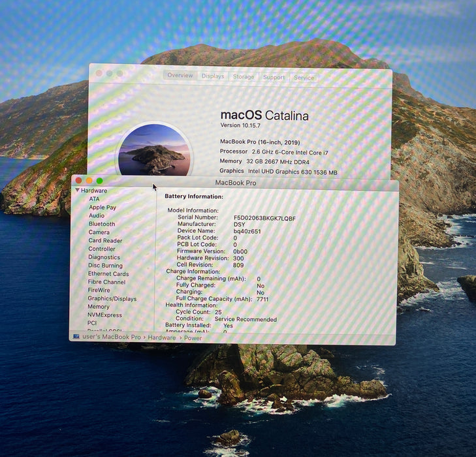This screenshot has width=476, height=457.
Task: Click the full charge capacity value 7711
Action: [x=262, y=299]
